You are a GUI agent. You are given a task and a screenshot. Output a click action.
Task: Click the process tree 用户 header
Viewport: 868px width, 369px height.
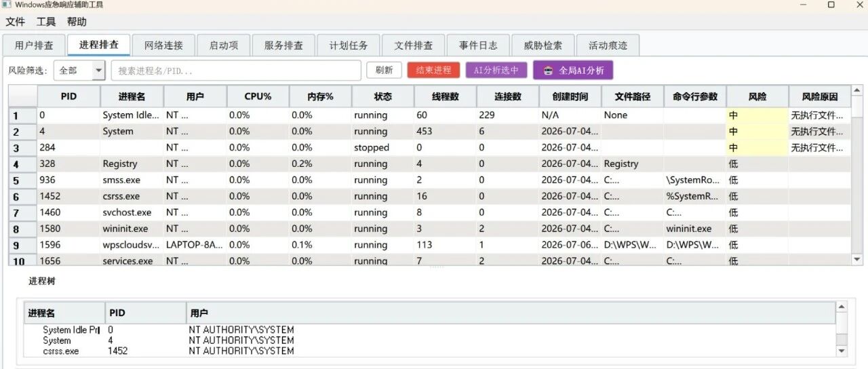(511, 313)
